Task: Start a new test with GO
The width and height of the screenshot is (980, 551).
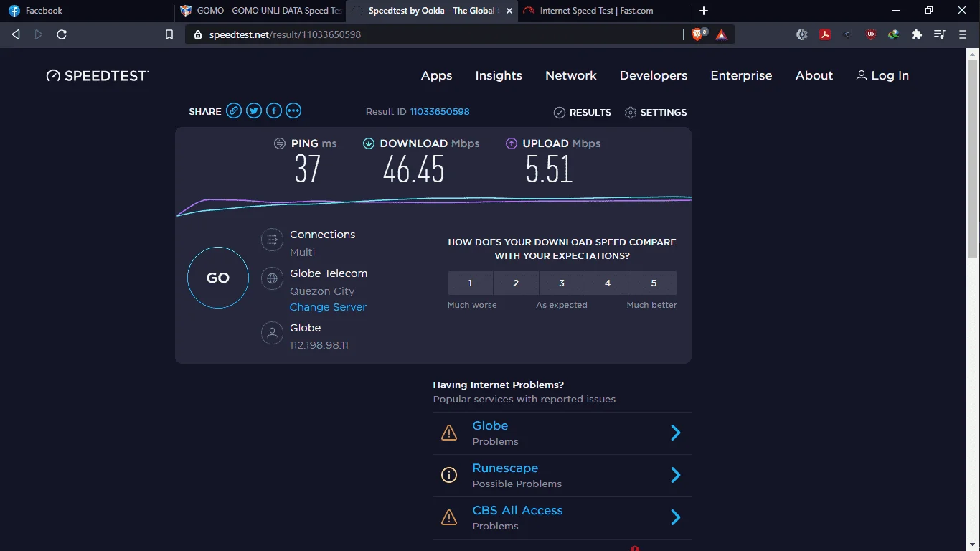Action: coord(218,278)
